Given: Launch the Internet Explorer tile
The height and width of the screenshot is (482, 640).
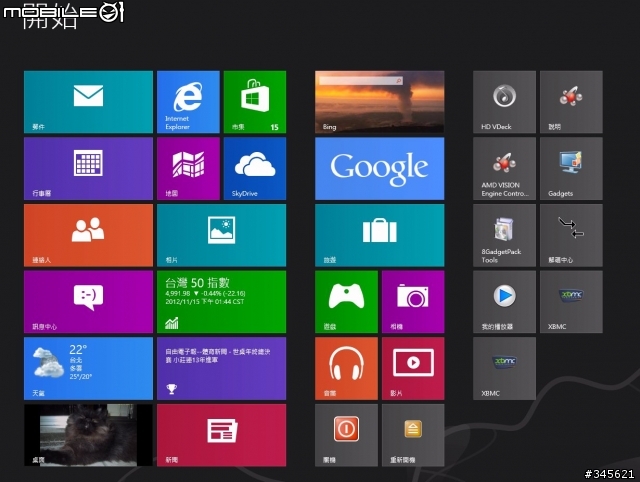Looking at the screenshot, I should [188, 102].
